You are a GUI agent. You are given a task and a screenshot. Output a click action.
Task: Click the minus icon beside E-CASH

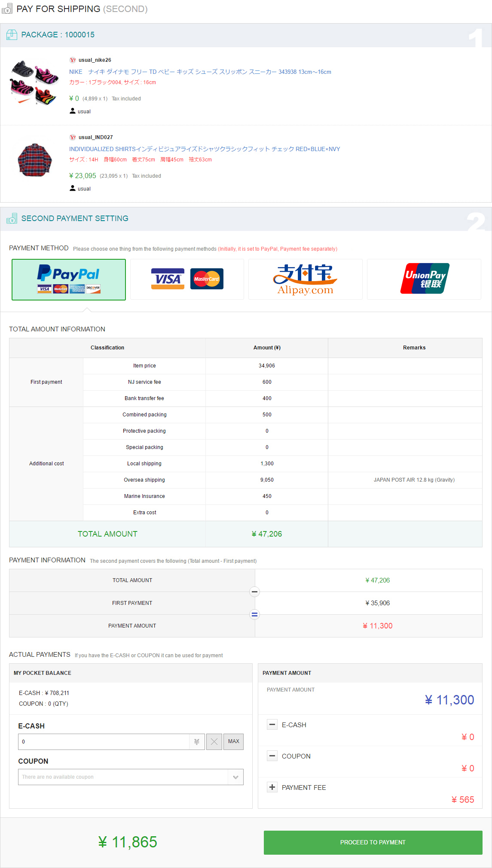(x=272, y=725)
